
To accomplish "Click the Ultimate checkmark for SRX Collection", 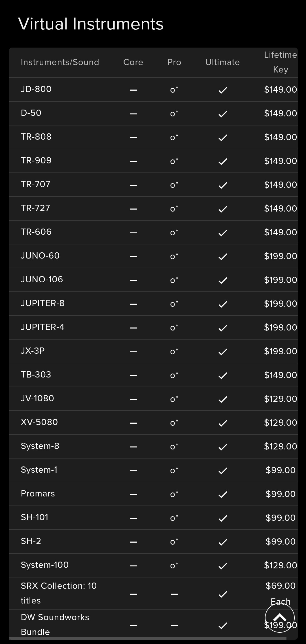I will [223, 594].
